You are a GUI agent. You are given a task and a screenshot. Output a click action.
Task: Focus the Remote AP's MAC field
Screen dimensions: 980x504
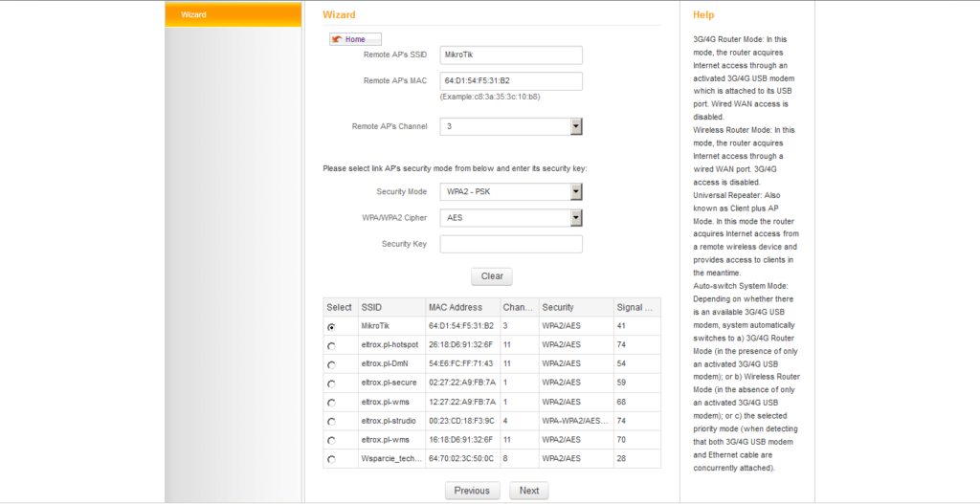[511, 81]
